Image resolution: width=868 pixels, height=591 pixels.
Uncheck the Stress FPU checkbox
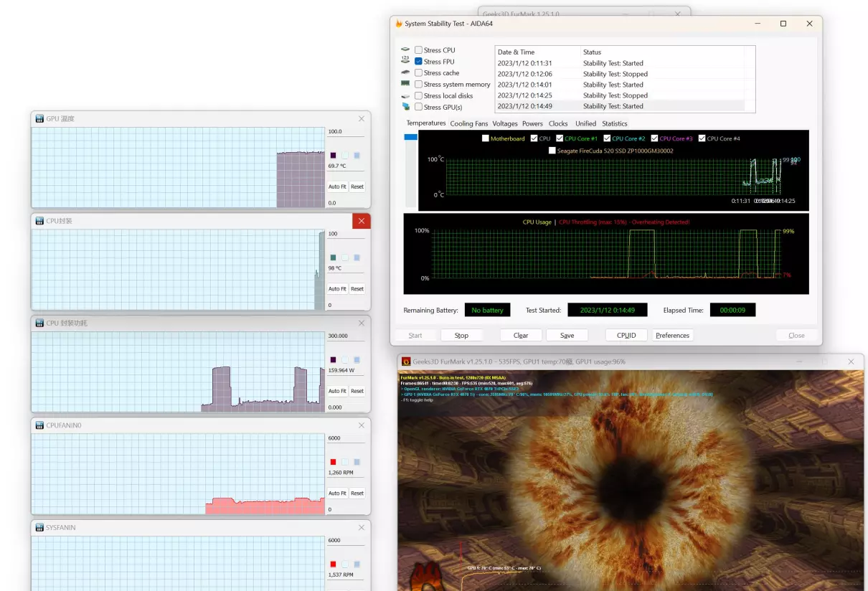coord(418,62)
